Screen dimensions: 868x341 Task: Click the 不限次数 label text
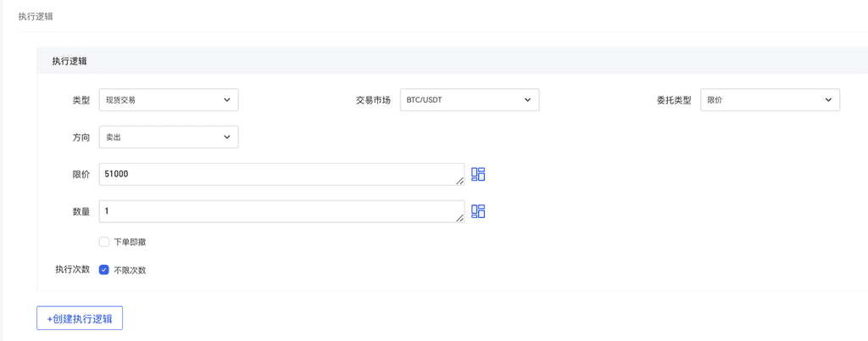(130, 270)
